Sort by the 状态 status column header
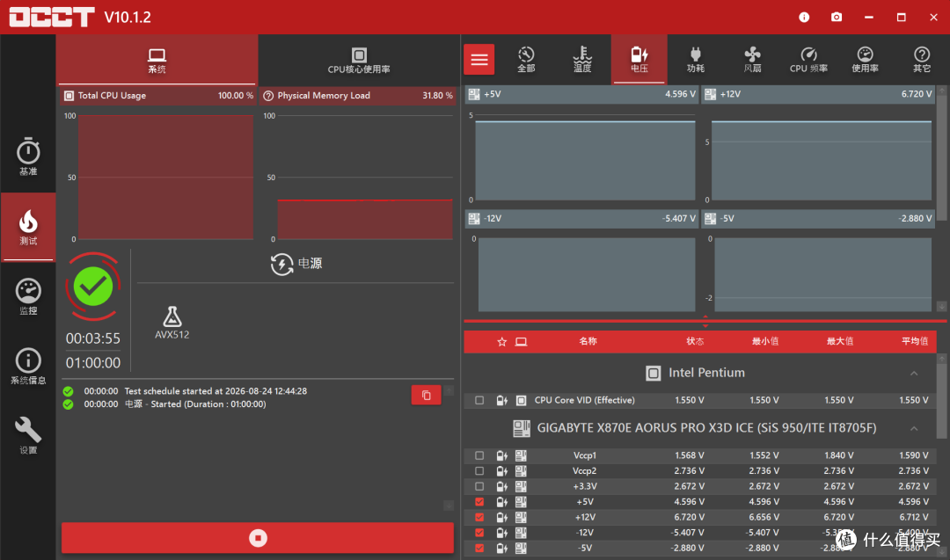950x560 pixels. 695,341
